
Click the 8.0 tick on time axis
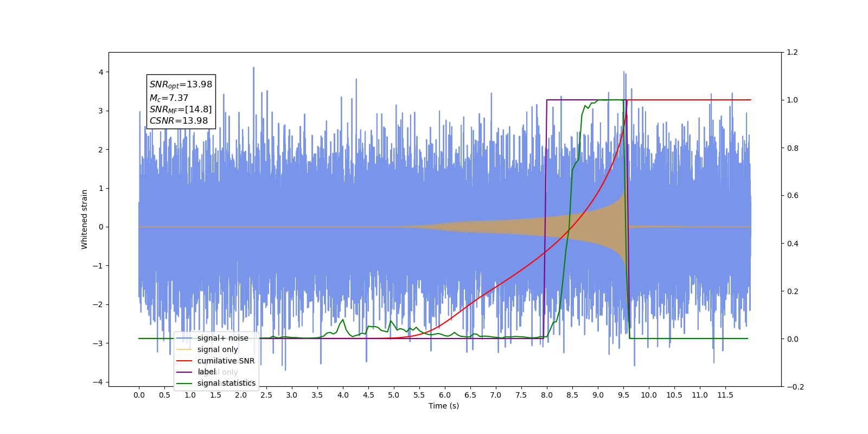(x=547, y=395)
